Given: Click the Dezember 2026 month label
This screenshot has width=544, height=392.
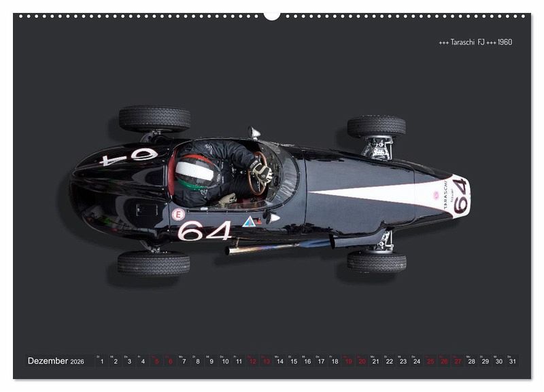Looking at the screenshot, I should click(x=56, y=361).
